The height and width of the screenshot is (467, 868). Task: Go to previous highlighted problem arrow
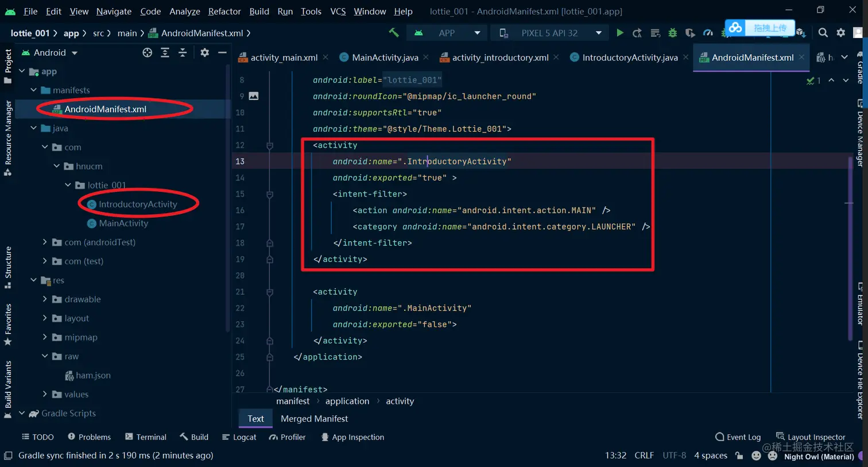(831, 80)
